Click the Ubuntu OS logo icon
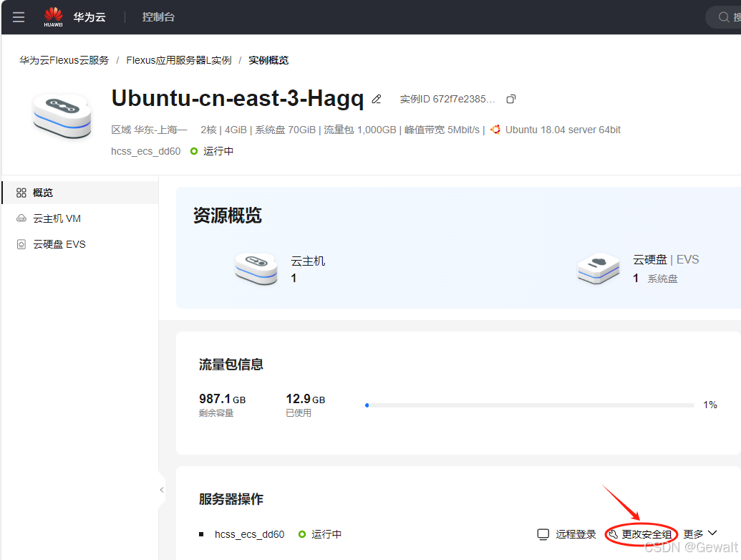 point(495,130)
